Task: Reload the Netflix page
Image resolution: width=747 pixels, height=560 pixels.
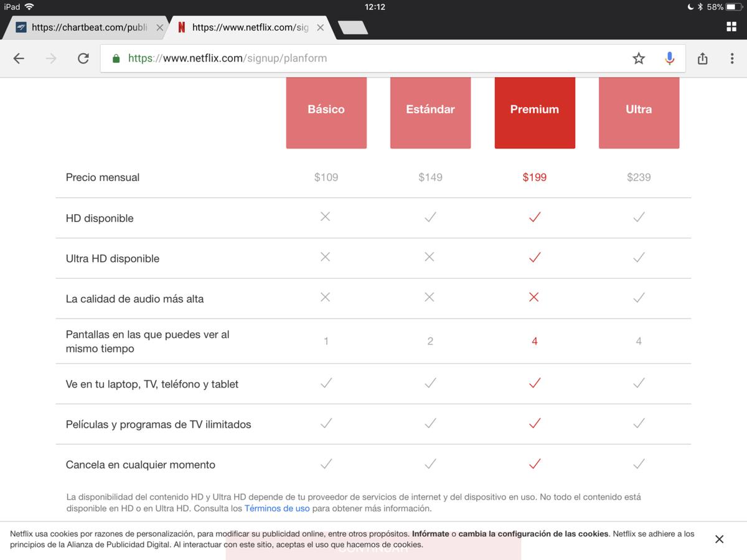Action: pos(83,58)
